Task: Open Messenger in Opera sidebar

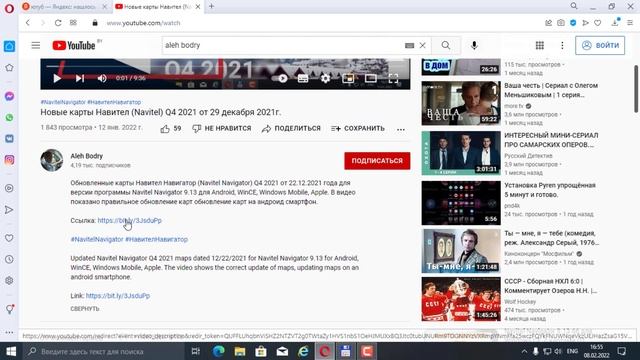Action: [x=9, y=96]
